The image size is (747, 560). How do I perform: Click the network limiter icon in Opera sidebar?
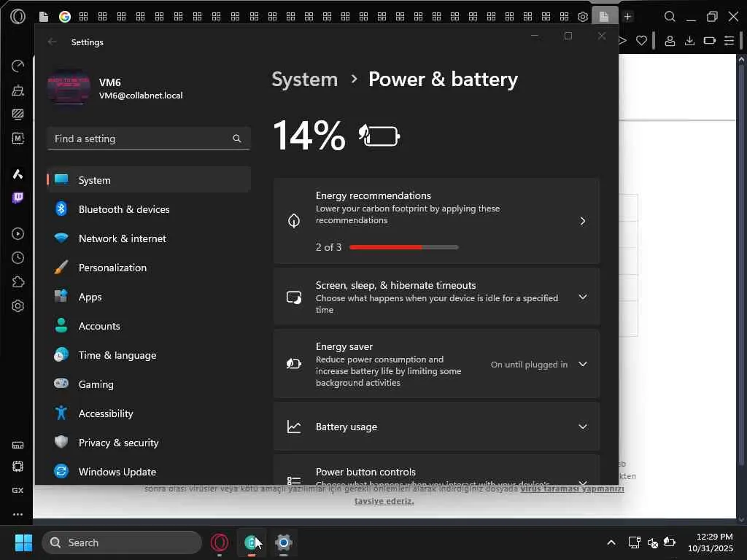point(18,446)
